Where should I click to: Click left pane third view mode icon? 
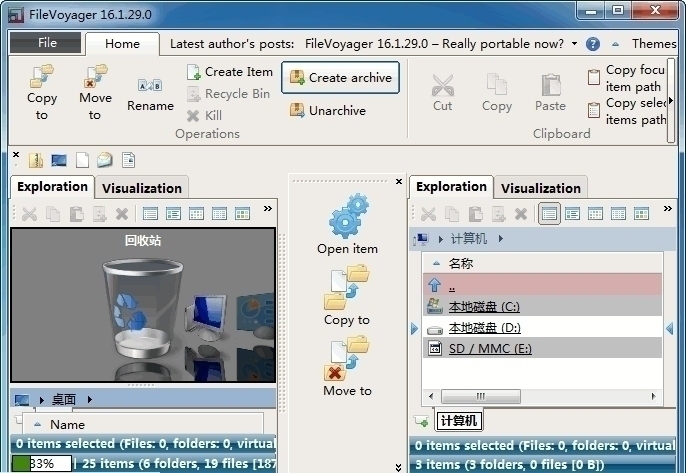click(x=196, y=214)
